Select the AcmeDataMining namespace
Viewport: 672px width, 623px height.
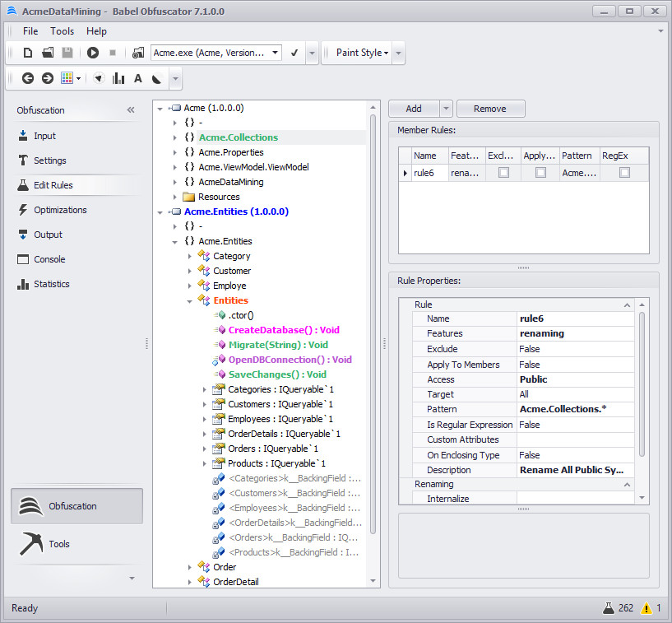point(230,182)
